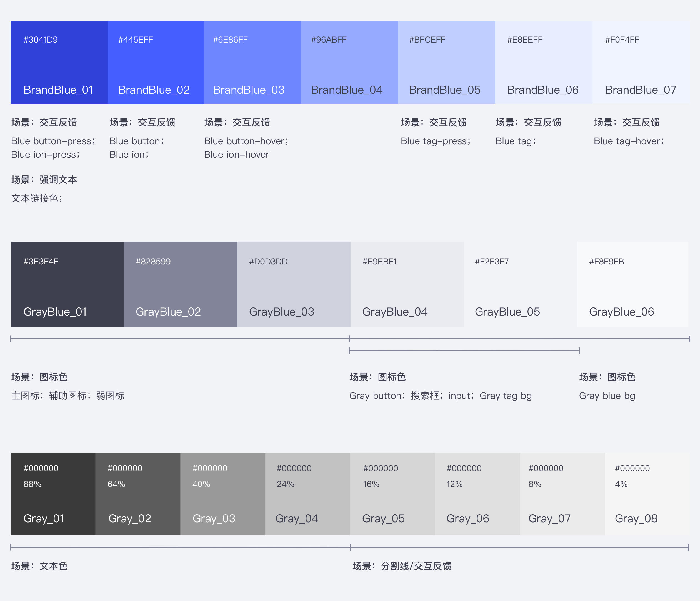The width and height of the screenshot is (700, 601).
Task: Click '场景：交互反馈' under BrandBlue_01
Action: (44, 122)
